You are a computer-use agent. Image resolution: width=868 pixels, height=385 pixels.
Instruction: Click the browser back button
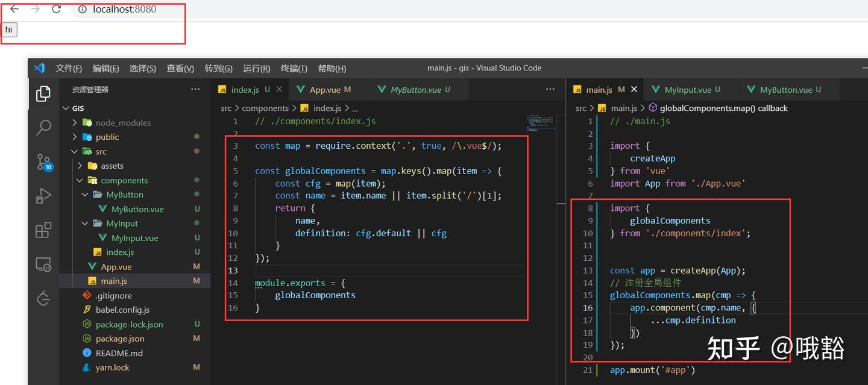click(x=14, y=9)
